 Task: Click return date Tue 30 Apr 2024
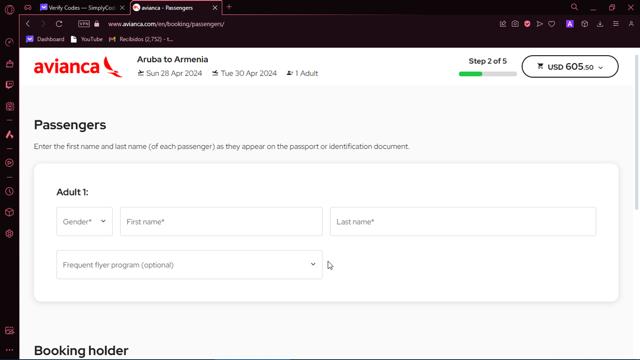tap(244, 73)
